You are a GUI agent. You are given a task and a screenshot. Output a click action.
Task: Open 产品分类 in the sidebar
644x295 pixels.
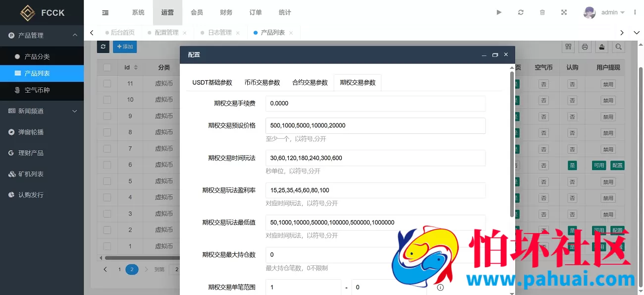tap(42, 57)
